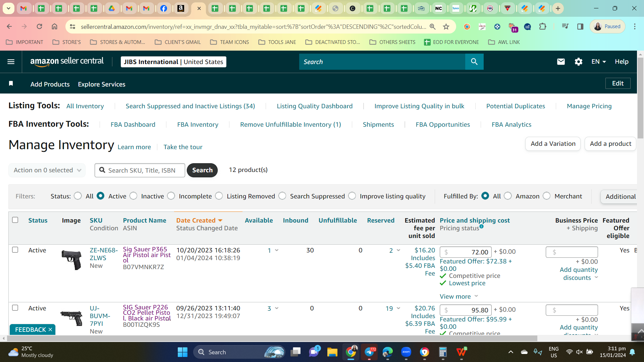Click the bookmark flag icon in nav bar
644x362 pixels.
11,83
